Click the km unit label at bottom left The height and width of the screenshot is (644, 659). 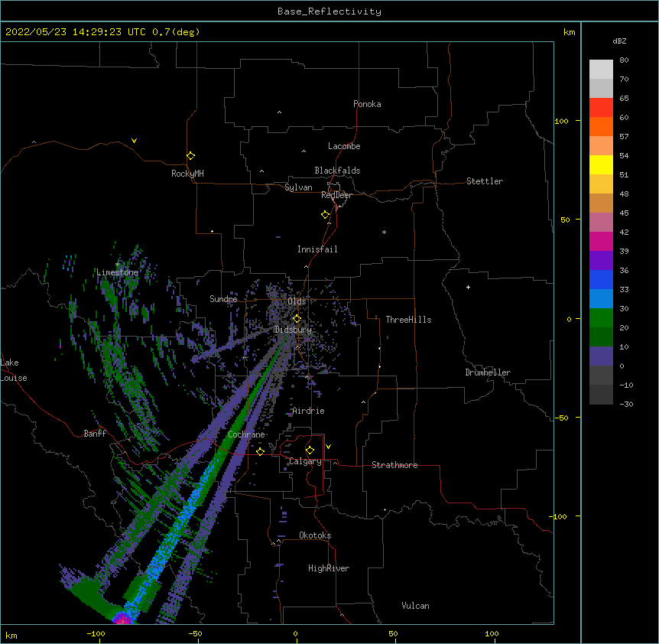click(x=11, y=635)
